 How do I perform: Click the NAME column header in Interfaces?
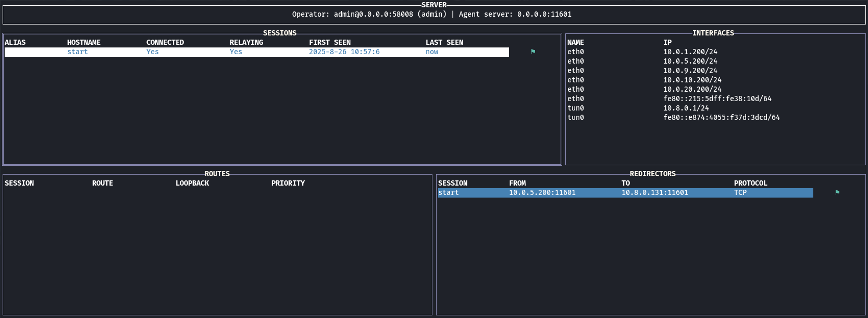pyautogui.click(x=576, y=43)
